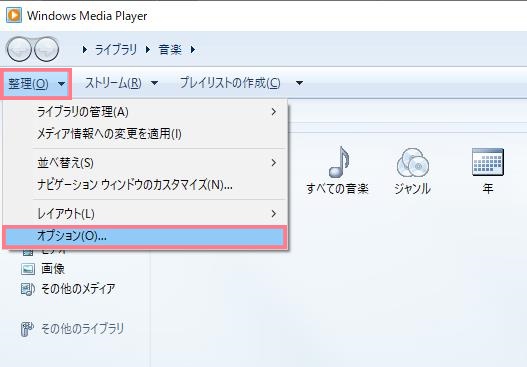
Task: Click the その他のメディア icon in sidebar
Action: coord(28,289)
